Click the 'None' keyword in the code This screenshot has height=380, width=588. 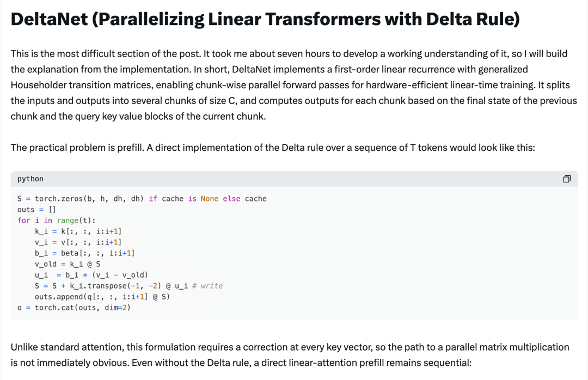click(x=209, y=199)
